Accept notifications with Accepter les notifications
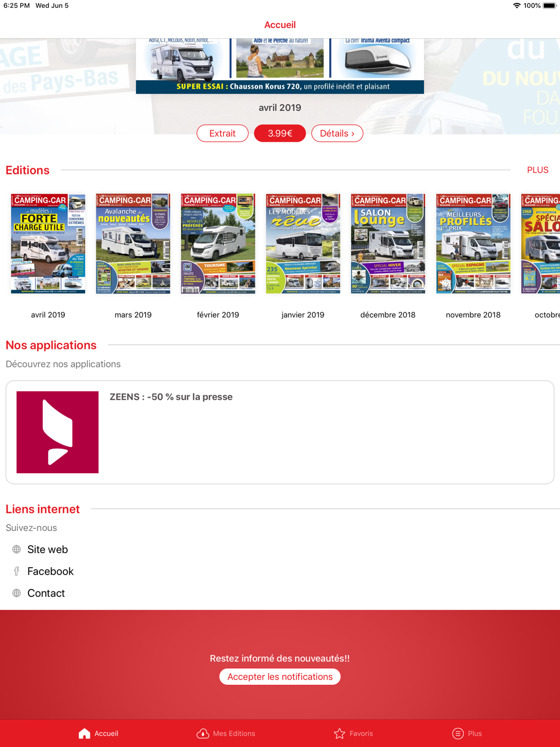 (280, 676)
